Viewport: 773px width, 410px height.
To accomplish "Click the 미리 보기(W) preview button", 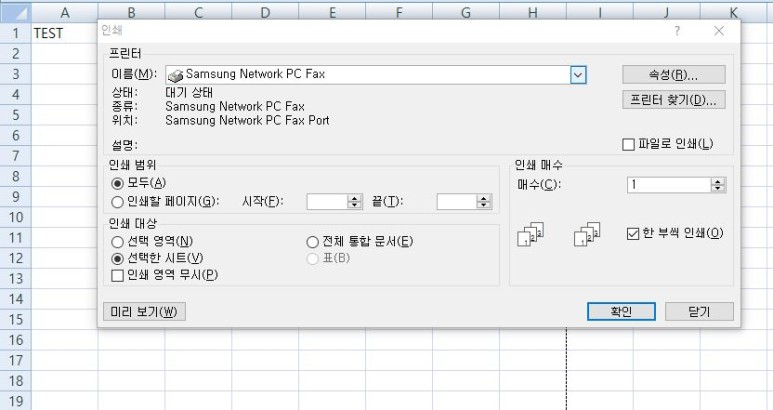I will tap(144, 311).
